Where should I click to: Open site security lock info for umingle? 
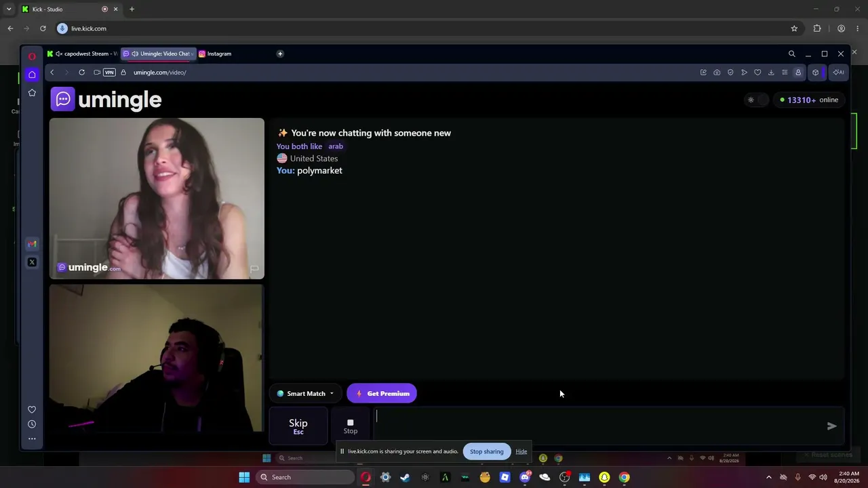(x=123, y=73)
